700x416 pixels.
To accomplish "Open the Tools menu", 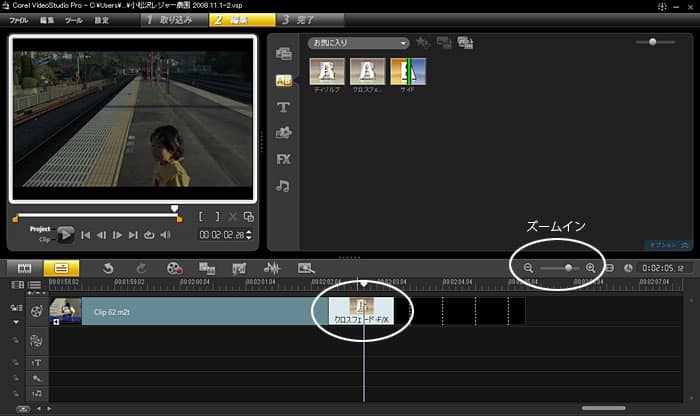I will pyautogui.click(x=74, y=20).
